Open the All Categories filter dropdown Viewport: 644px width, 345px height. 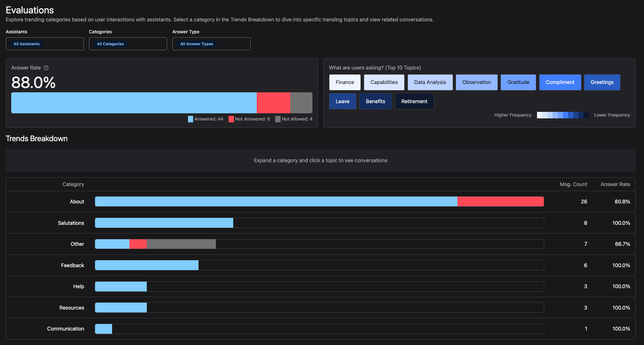[x=128, y=44]
